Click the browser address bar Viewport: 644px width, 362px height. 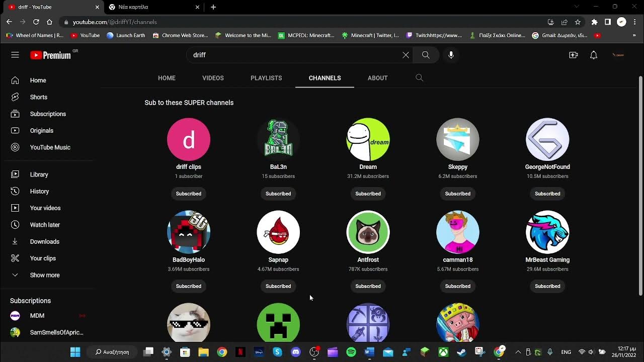[302, 22]
